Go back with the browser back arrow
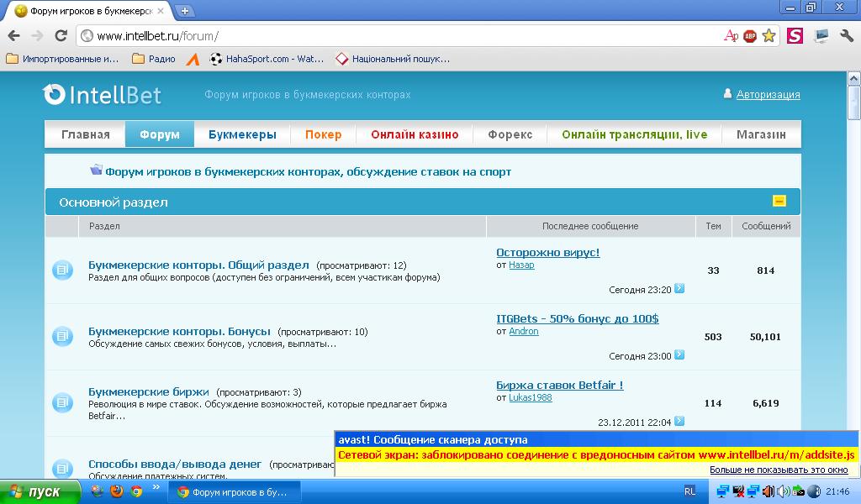Viewport: 861px width, 504px height. coord(13,36)
